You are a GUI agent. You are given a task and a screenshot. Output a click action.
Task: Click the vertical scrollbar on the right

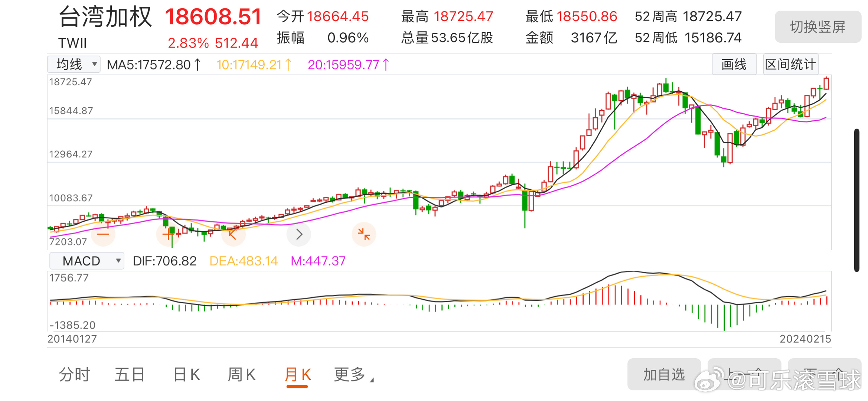tap(856, 200)
